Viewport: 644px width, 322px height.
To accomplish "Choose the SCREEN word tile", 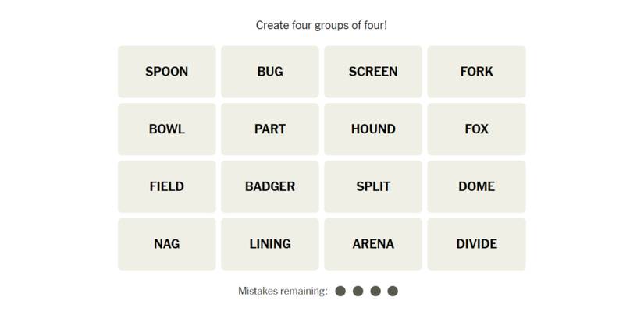I will point(373,72).
